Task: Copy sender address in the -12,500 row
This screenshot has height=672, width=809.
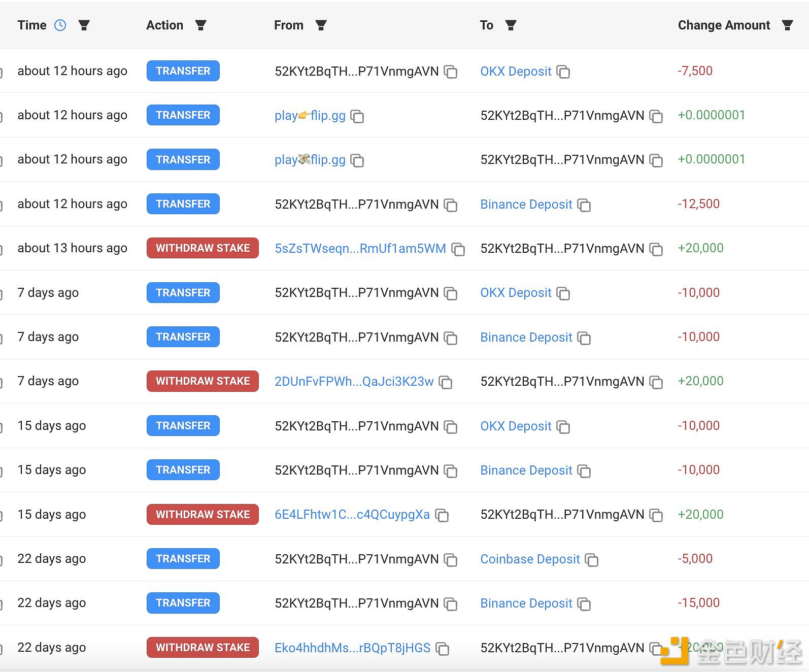Action: pyautogui.click(x=451, y=205)
